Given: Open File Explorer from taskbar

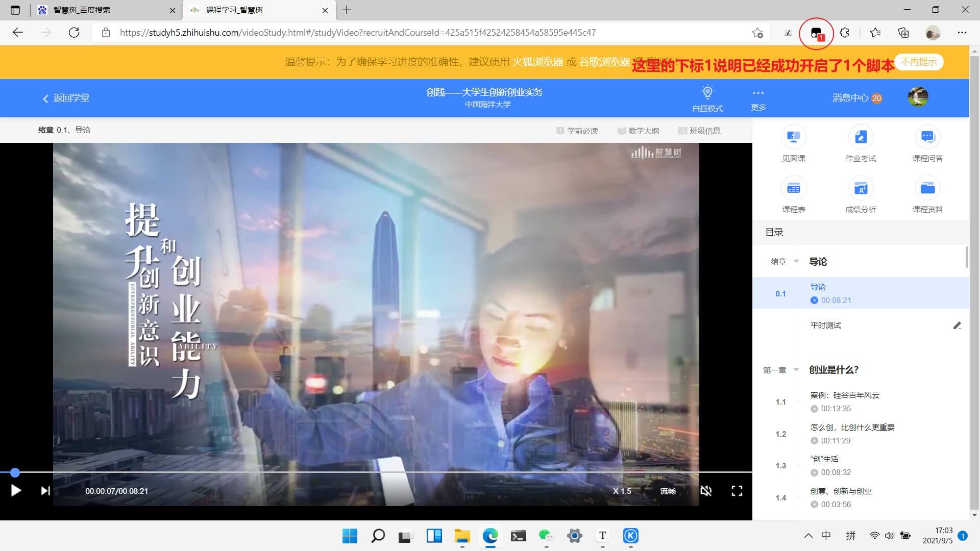Looking at the screenshot, I should coord(462,536).
